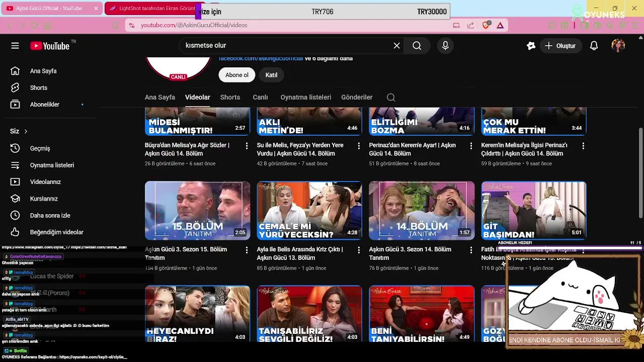Image resolution: width=644 pixels, height=362 pixels.
Task: Click the Abone ol subscribe button
Action: pos(237,75)
